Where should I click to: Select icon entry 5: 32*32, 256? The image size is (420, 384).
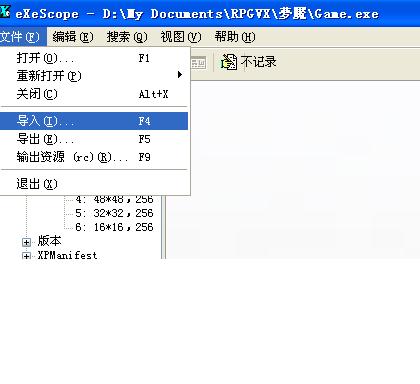click(x=114, y=213)
